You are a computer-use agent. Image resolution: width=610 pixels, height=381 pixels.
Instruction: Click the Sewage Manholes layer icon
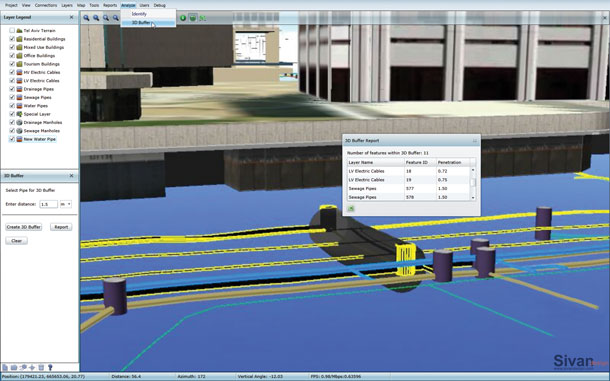tap(19, 131)
